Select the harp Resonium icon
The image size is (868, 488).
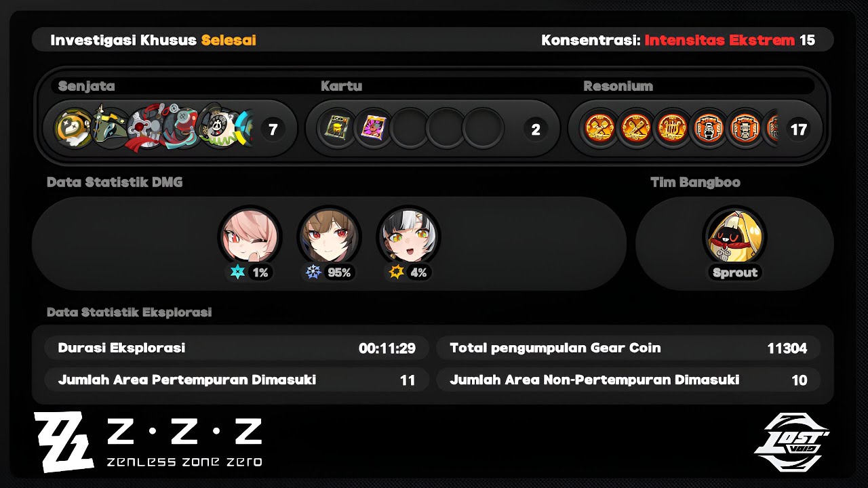pos(673,128)
